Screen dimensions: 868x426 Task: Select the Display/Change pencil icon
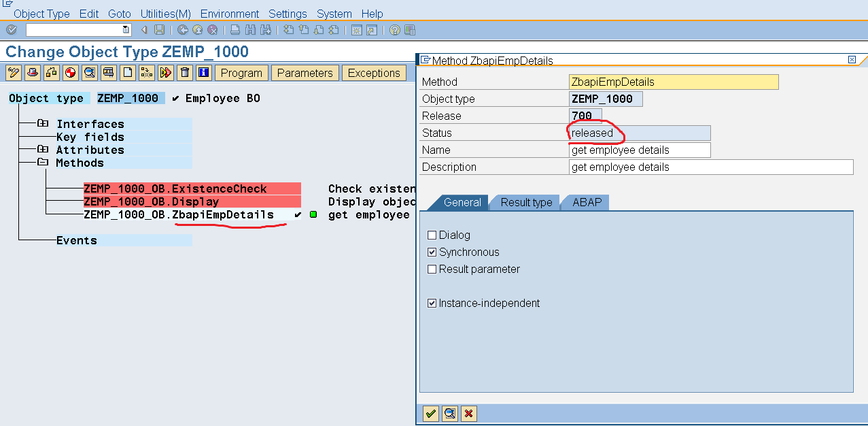[x=13, y=73]
